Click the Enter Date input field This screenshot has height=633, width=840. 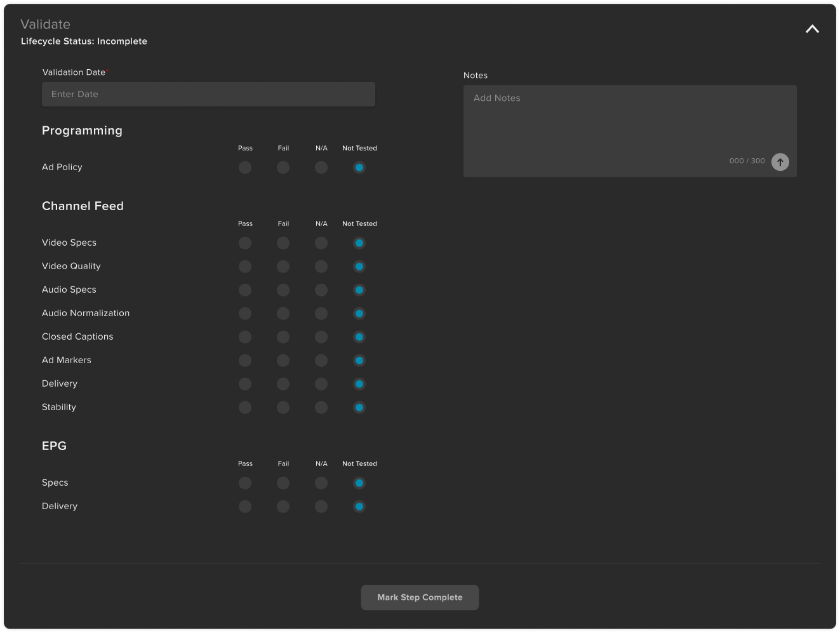click(208, 94)
